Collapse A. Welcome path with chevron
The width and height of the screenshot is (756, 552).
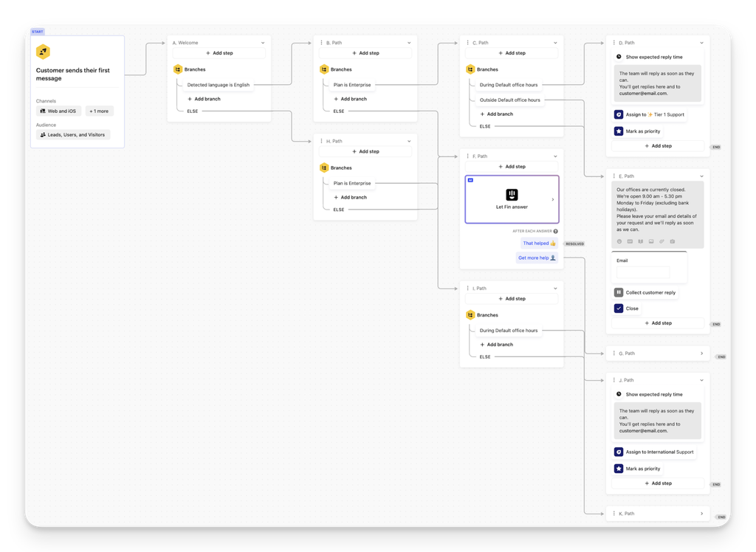click(263, 43)
